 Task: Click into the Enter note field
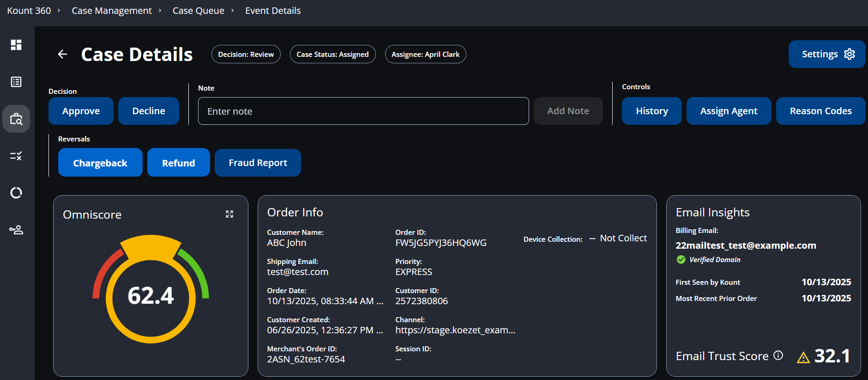pos(363,111)
